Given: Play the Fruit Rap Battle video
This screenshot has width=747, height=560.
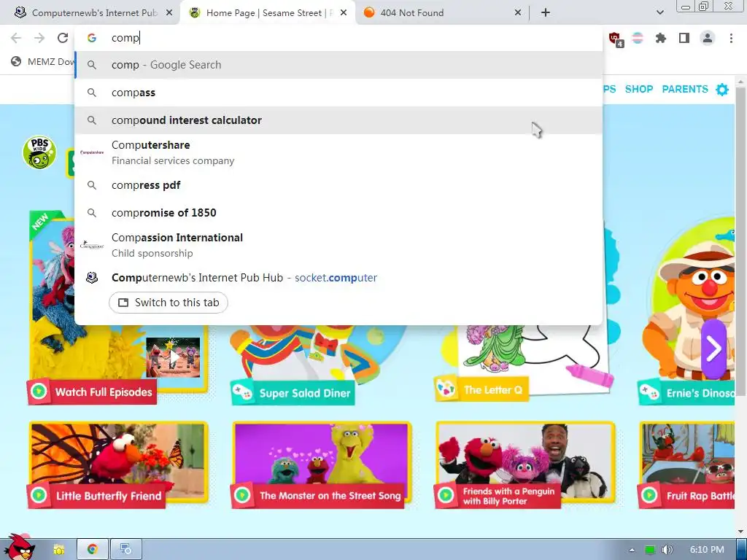Looking at the screenshot, I should click(687, 464).
